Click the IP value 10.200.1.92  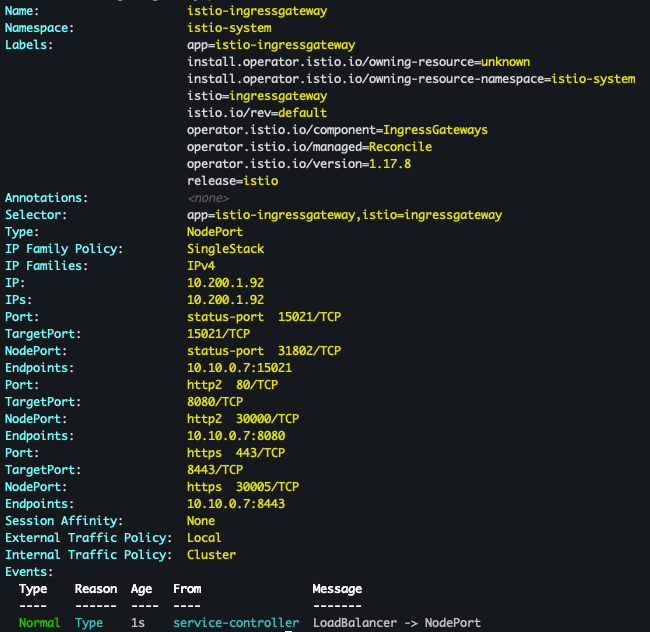(226, 283)
